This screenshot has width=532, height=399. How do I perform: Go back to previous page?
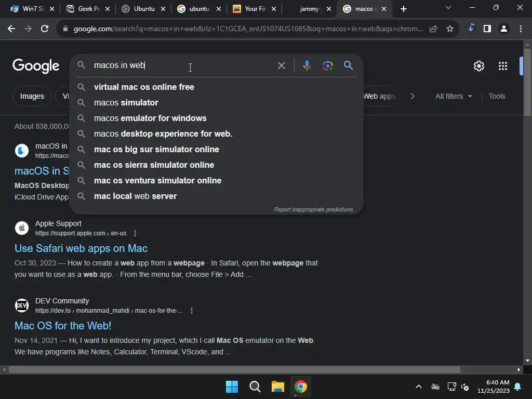pos(11,29)
